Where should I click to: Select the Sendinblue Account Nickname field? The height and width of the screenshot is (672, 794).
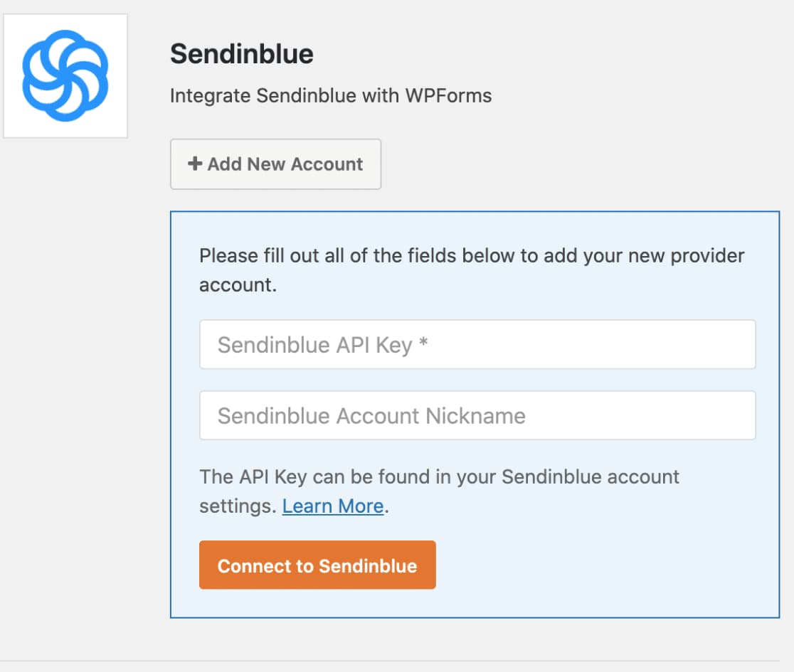coord(477,415)
